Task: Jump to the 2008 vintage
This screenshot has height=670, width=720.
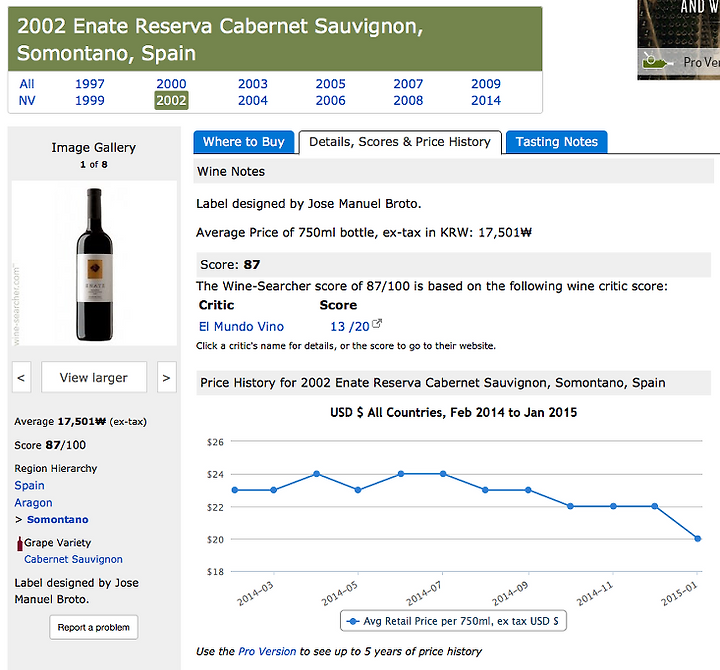Action: 408,101
